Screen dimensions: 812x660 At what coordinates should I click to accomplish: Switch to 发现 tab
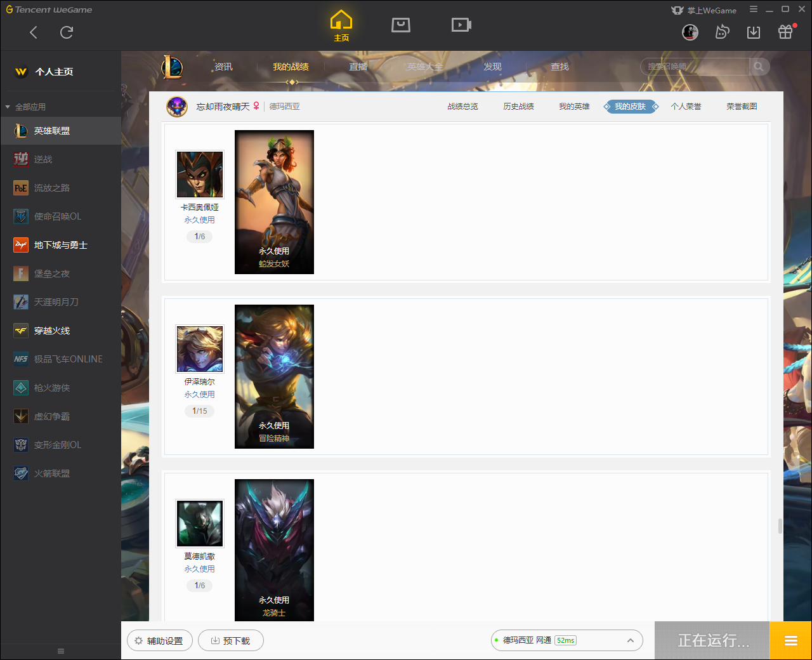pos(492,67)
